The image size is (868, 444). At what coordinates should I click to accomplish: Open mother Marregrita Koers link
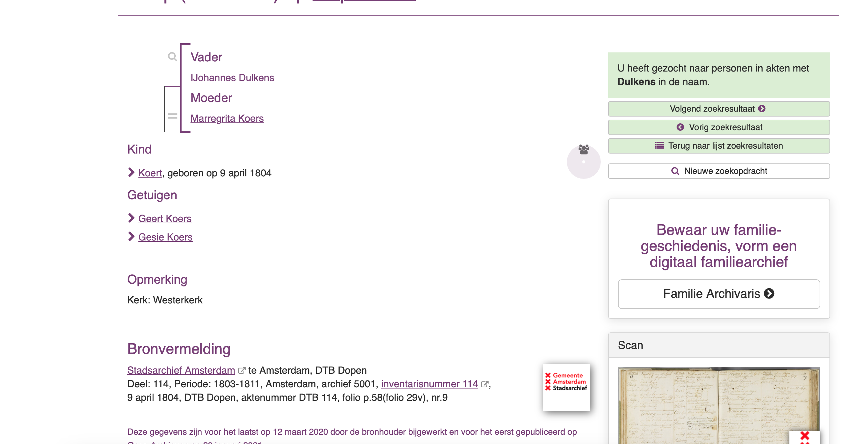227,118
